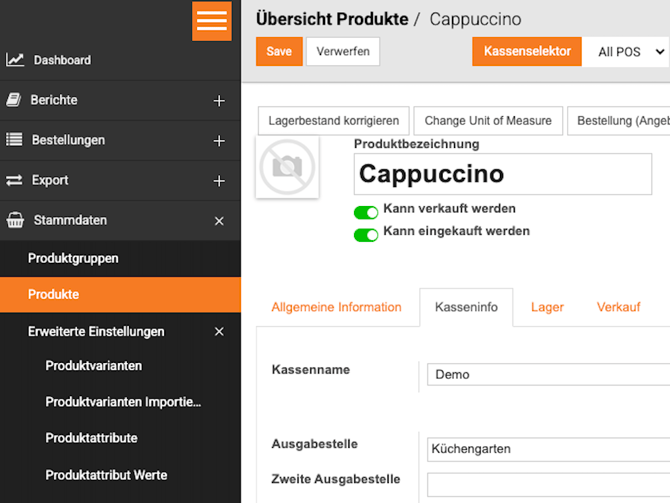Screen dimensions: 670x503
Task: Switch to Allgemeine Information tab
Action: pos(336,307)
